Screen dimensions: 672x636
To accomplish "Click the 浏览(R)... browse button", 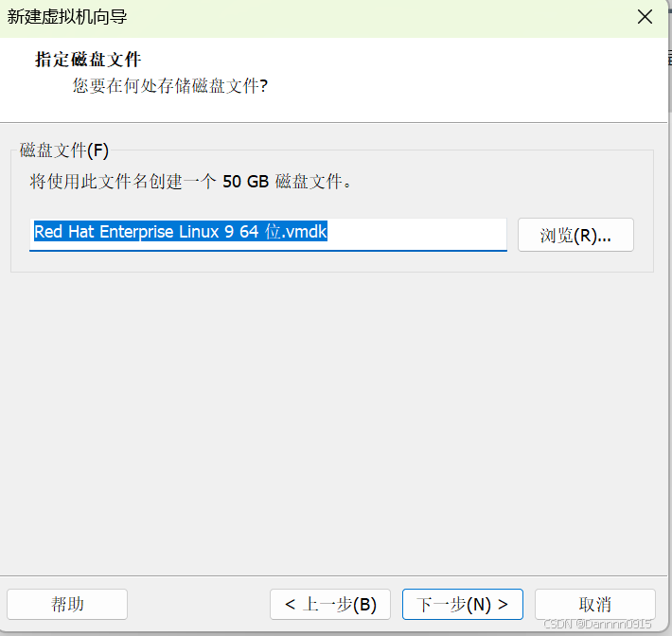I will 575,235.
